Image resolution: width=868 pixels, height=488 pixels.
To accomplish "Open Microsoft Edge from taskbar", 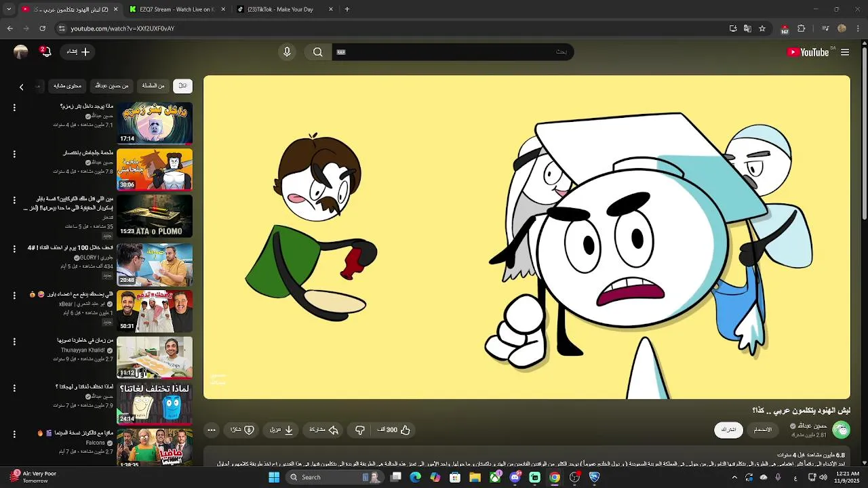I will click(x=416, y=477).
